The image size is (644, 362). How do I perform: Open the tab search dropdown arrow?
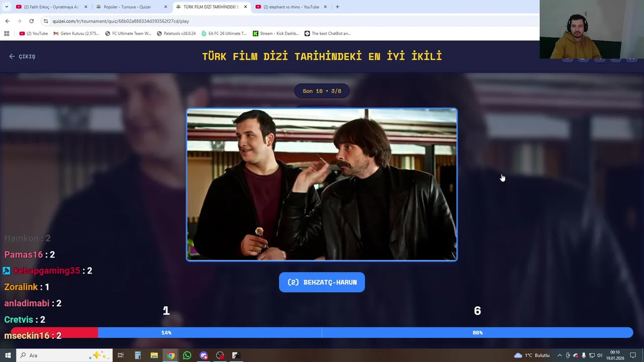tap(7, 7)
